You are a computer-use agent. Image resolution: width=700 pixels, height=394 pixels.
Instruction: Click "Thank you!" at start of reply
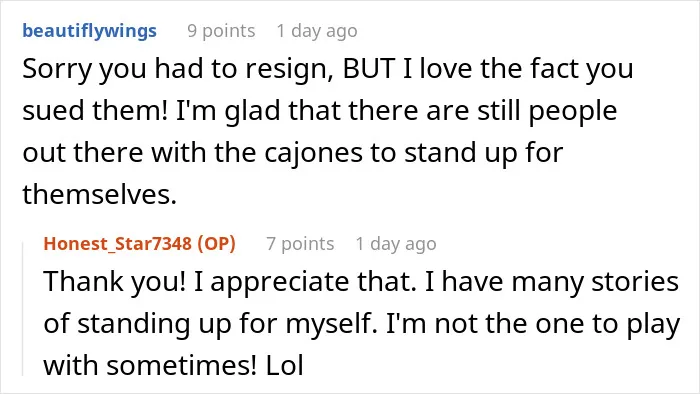pos(114,282)
